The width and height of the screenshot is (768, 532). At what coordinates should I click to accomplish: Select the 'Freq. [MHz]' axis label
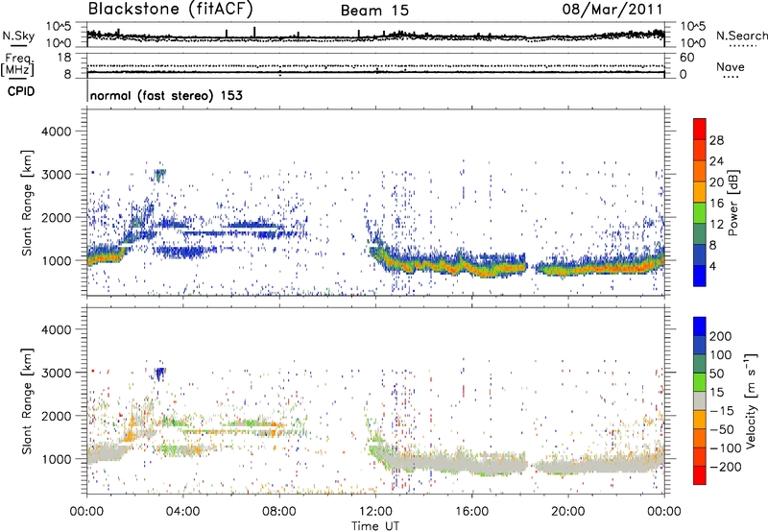tap(17, 65)
